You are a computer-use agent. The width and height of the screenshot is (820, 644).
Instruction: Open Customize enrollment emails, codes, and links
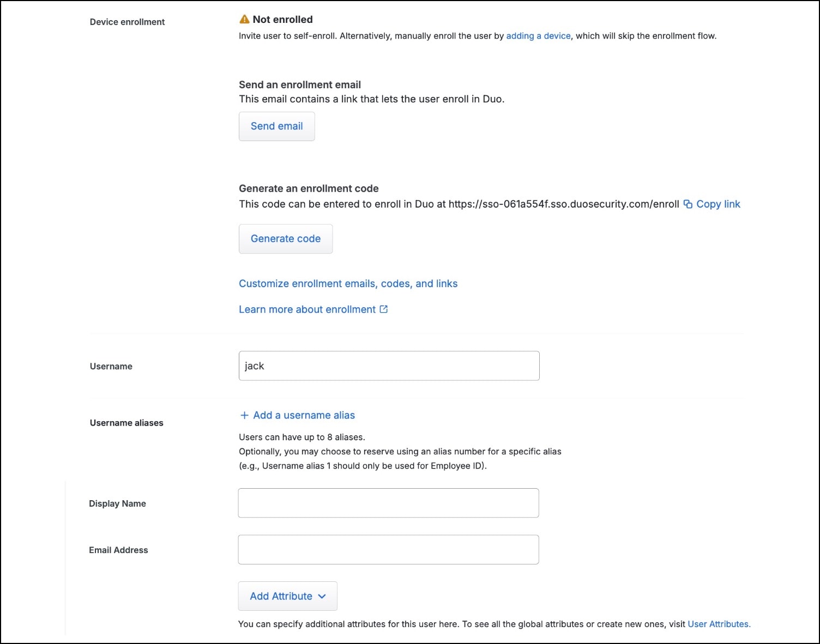coord(348,283)
